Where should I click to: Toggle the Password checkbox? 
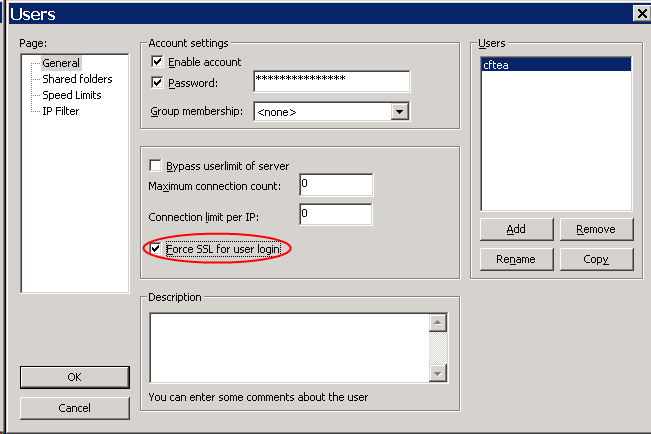click(x=157, y=82)
